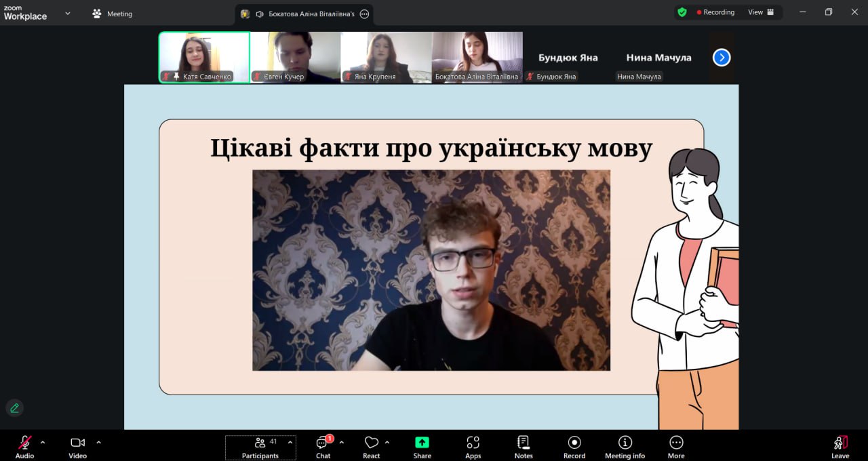Expand the video options arrow
This screenshot has height=461, width=868.
tap(98, 443)
